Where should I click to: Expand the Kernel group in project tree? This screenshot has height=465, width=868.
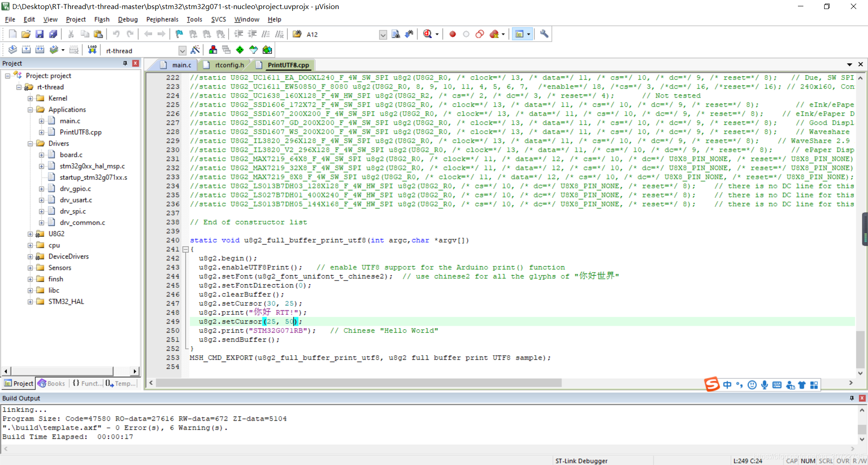tap(30, 99)
